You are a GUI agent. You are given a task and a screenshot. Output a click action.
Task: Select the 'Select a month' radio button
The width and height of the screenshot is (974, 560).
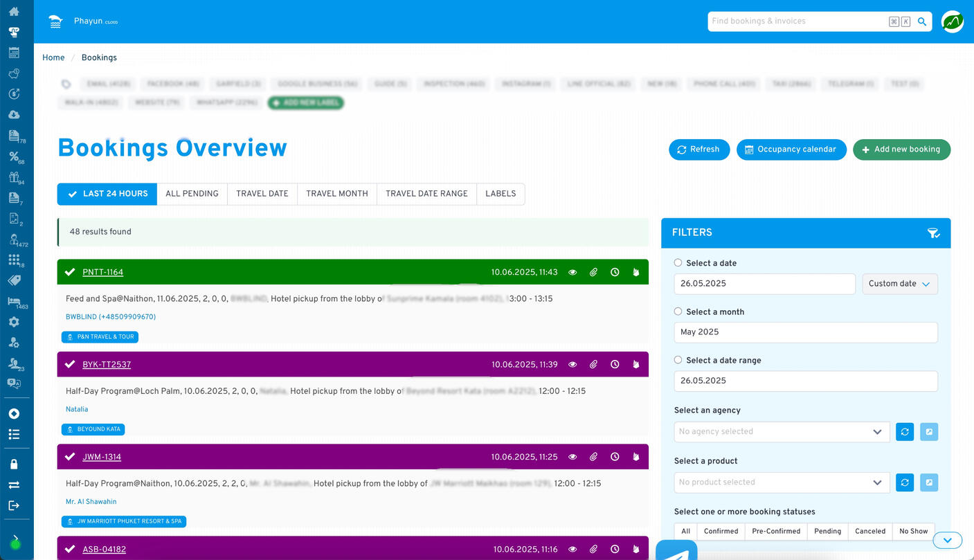pyautogui.click(x=677, y=311)
